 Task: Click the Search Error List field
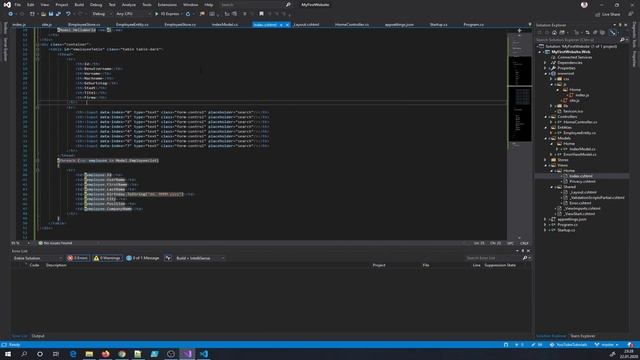point(493,258)
